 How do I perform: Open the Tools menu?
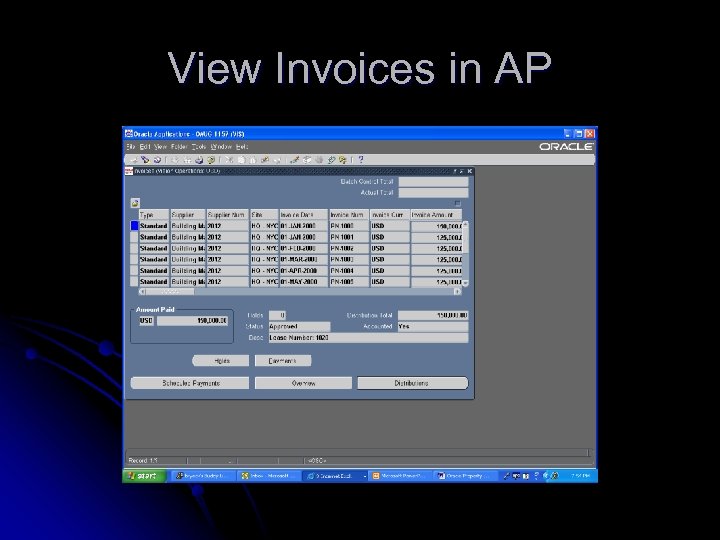(x=199, y=147)
